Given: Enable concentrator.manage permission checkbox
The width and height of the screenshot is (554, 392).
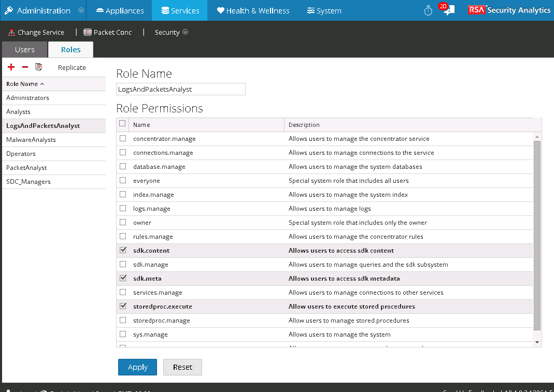Looking at the screenshot, I should 123,138.
